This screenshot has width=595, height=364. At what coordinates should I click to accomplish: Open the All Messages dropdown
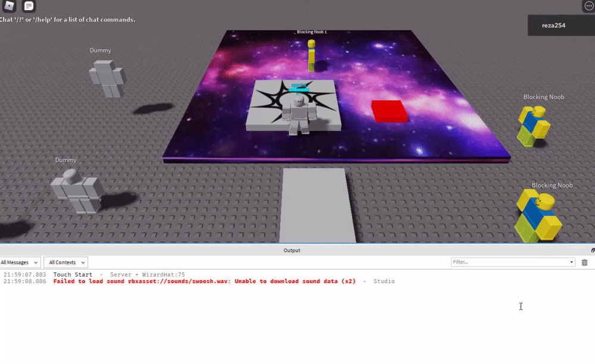coord(19,262)
